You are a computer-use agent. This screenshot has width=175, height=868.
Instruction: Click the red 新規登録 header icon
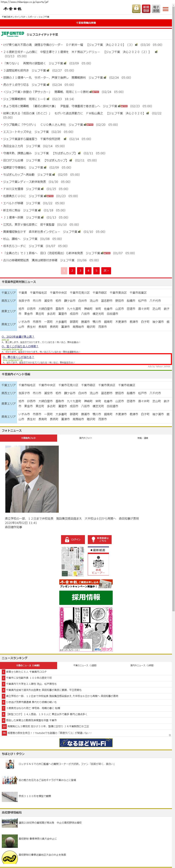click(x=146, y=9)
